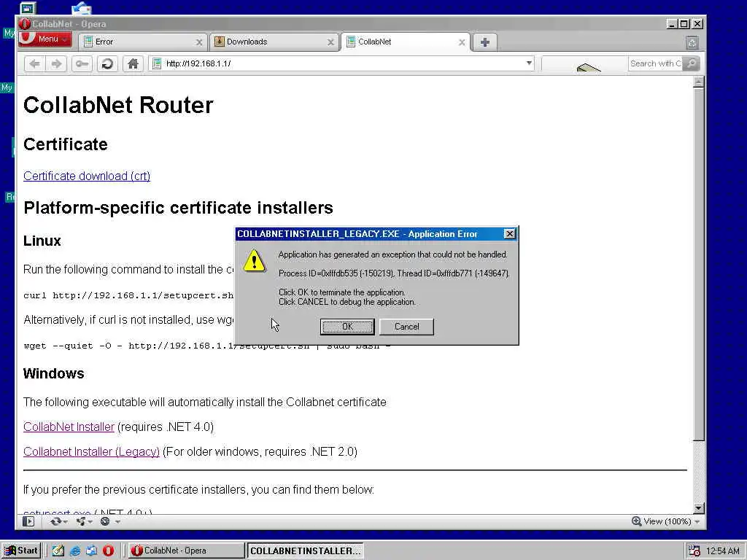Open a new tab with plus button

[x=484, y=42]
